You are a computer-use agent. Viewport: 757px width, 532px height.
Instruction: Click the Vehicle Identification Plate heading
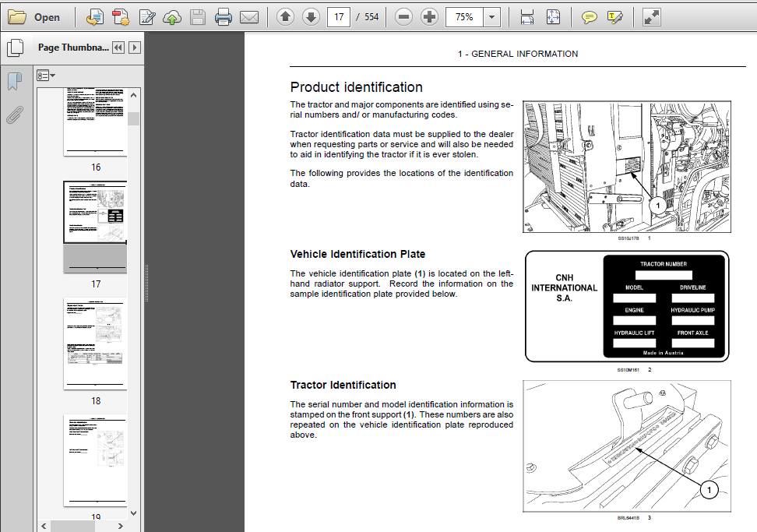point(357,255)
